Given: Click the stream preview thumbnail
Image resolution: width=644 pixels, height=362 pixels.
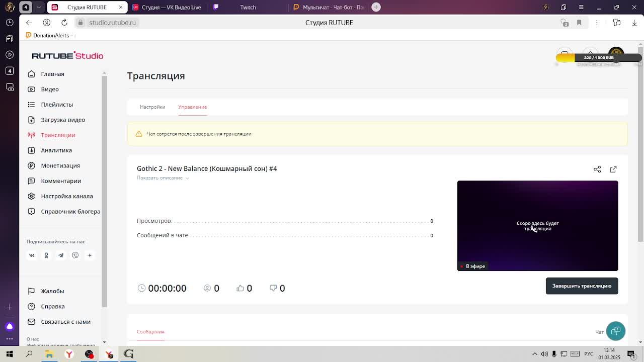Looking at the screenshot, I should (x=537, y=226).
